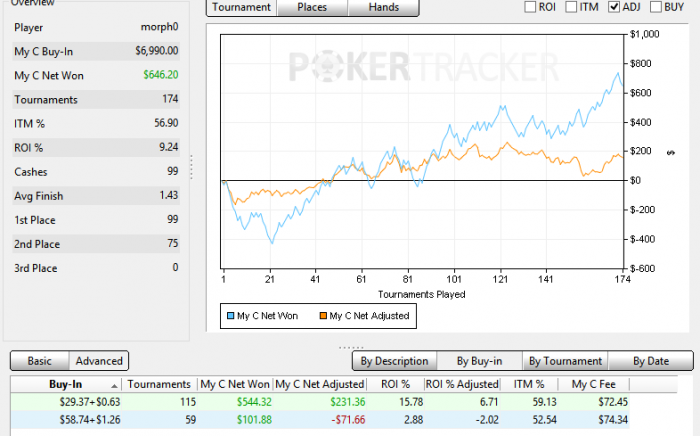
Task: Click the 3rd Place overview row
Action: point(96,268)
